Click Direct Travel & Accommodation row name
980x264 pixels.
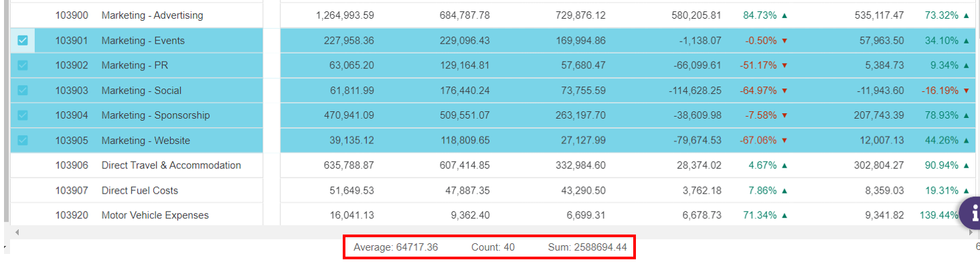click(171, 166)
